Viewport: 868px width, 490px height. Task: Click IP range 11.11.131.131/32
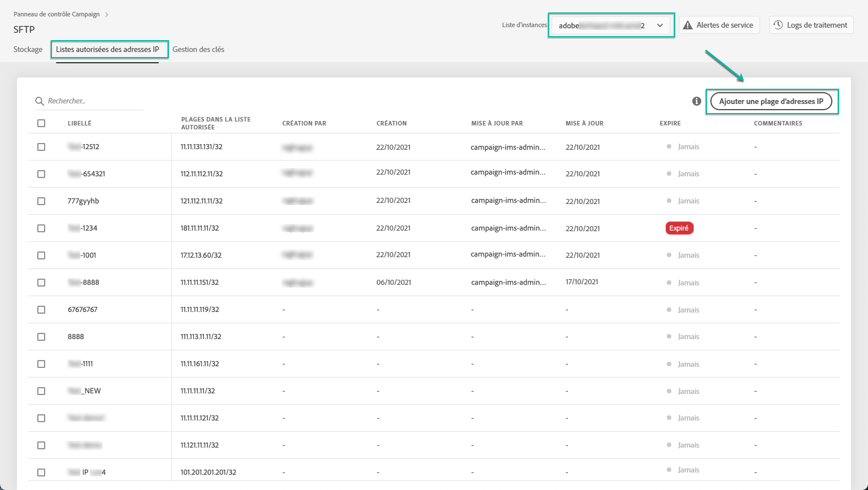click(202, 147)
